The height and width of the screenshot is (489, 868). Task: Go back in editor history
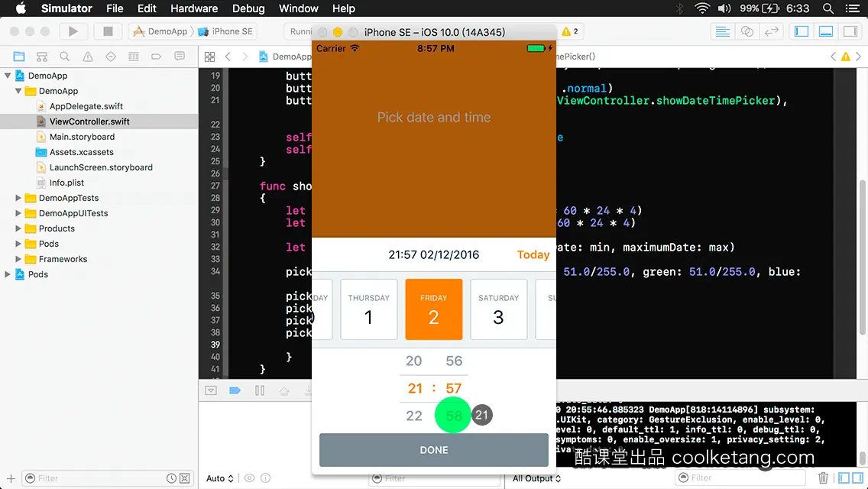coord(228,57)
